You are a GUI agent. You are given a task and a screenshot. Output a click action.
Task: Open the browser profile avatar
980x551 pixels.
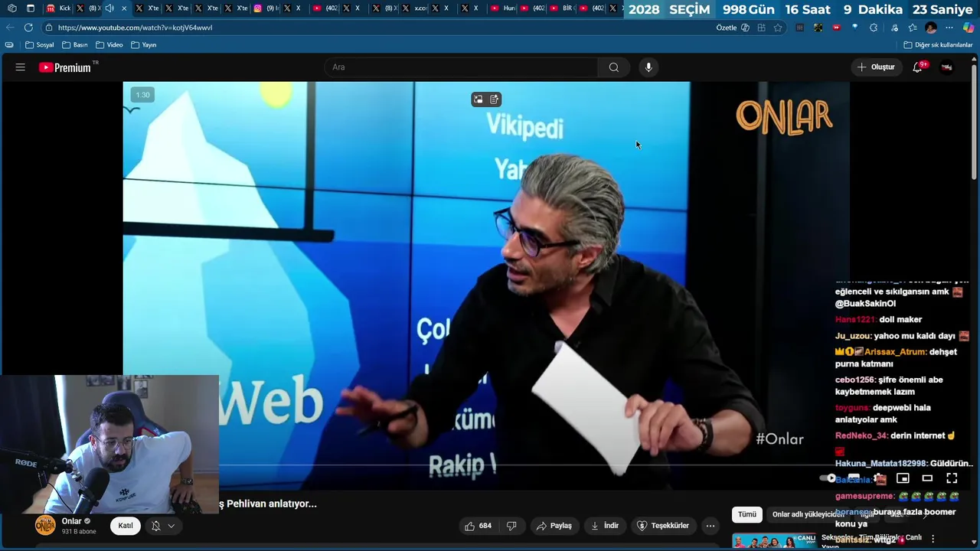931,28
